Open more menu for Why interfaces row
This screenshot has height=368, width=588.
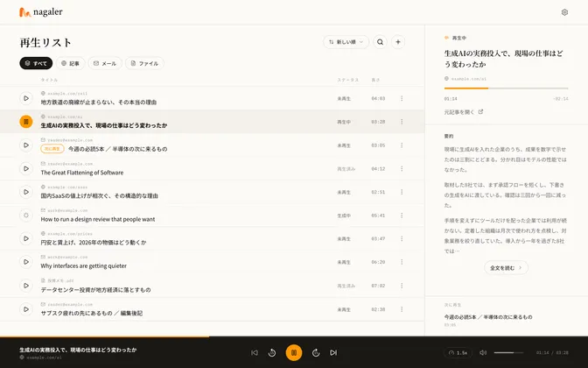(x=402, y=262)
